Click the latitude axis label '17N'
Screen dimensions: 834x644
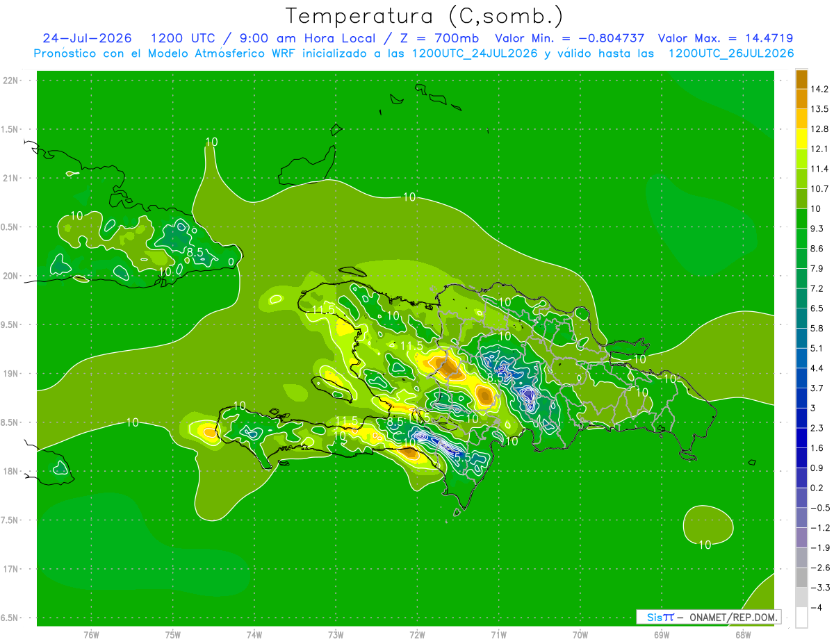[x=10, y=569]
